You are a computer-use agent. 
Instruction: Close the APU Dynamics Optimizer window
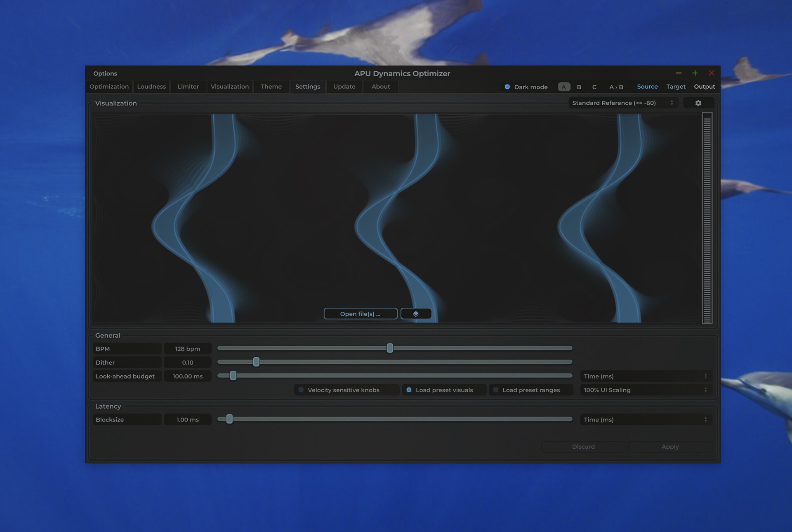(712, 73)
